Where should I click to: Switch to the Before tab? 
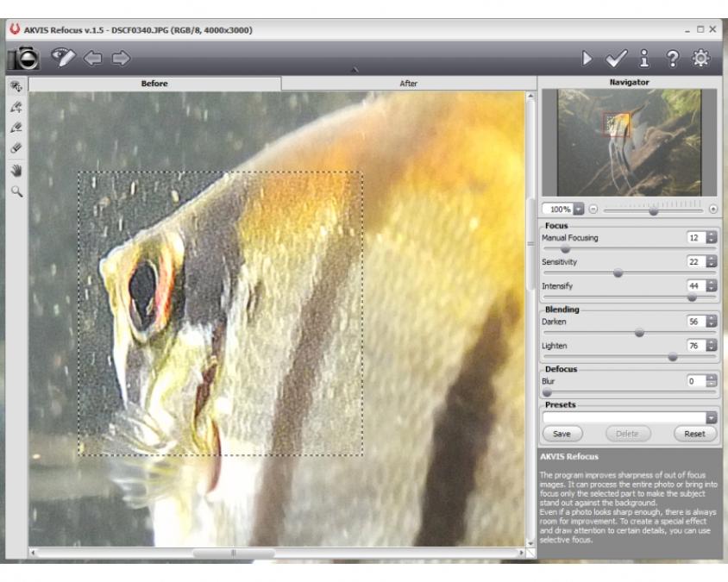(154, 84)
